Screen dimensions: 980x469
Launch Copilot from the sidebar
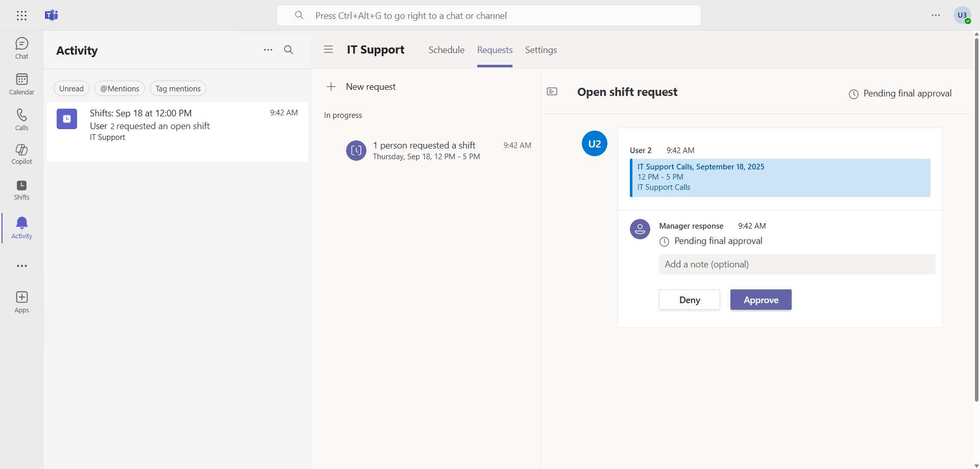coord(21,154)
